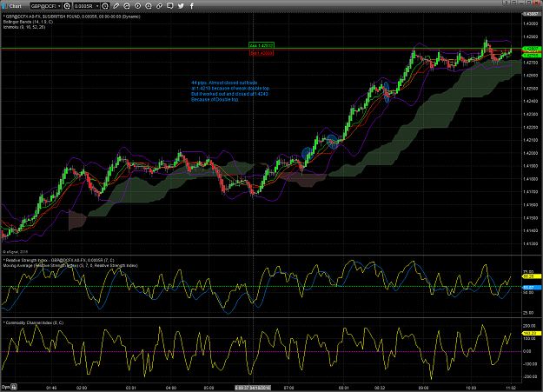The width and height of the screenshot is (543, 392).
Task: Click the circular refresh-style toolbar icon
Action: 127,6
